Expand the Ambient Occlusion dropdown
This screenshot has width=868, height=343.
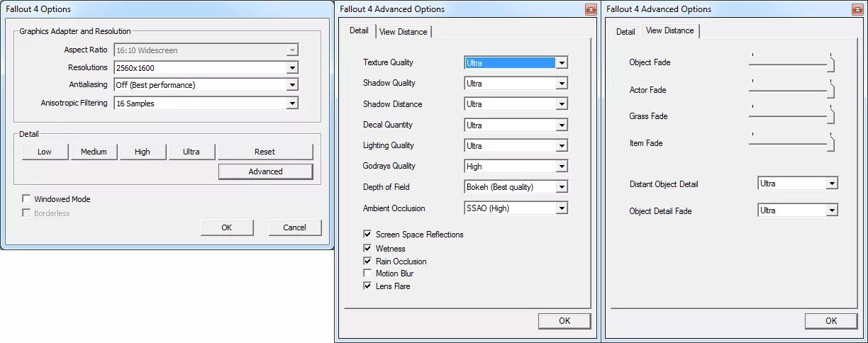click(x=516, y=208)
